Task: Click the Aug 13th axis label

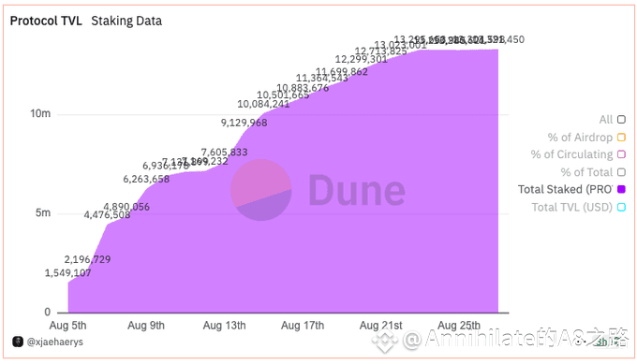Action: pyautogui.click(x=224, y=326)
